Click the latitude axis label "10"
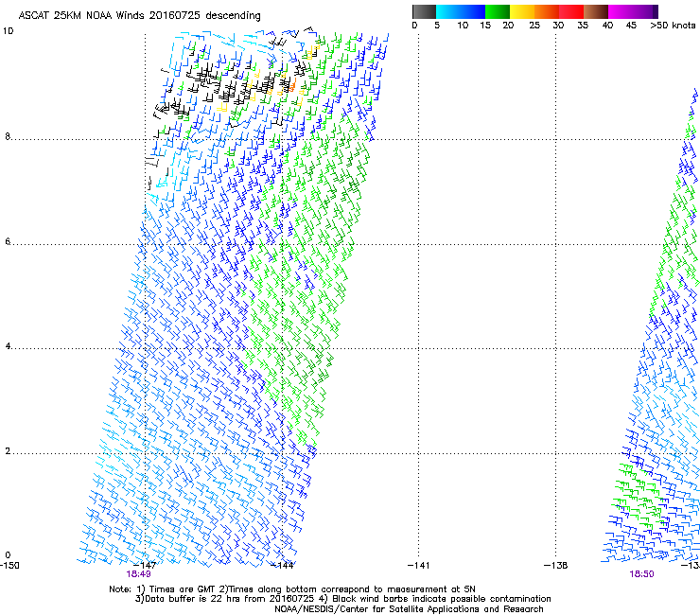The width and height of the screenshot is (700, 615). point(8,31)
